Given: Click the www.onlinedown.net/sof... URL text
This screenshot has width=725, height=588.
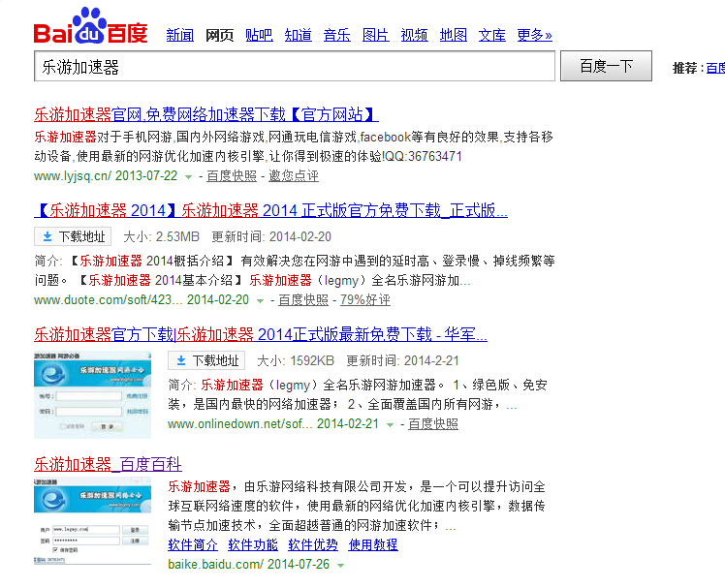Looking at the screenshot, I should (240, 424).
